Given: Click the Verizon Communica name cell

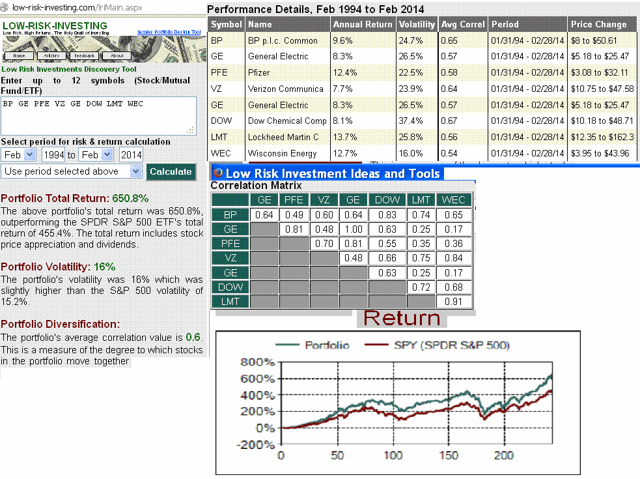Looking at the screenshot, I should point(288,89).
